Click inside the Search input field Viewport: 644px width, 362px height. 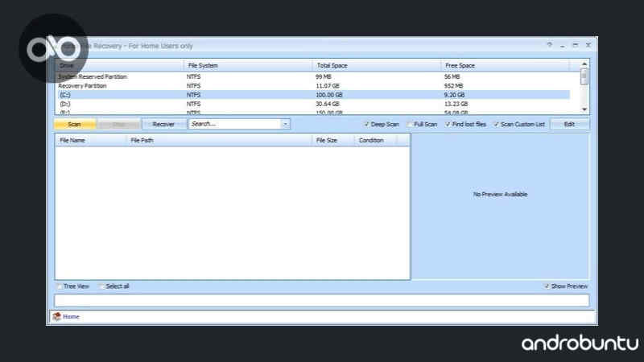click(x=233, y=125)
